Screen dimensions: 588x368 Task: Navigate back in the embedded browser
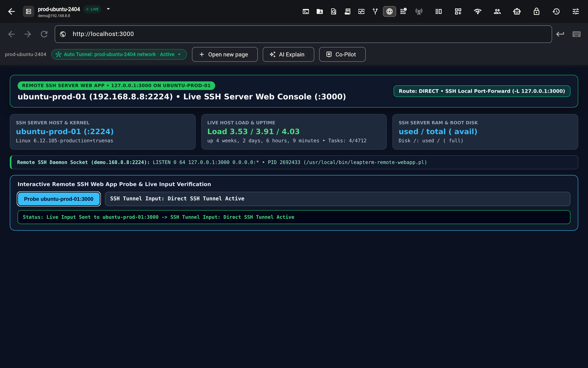coord(11,34)
